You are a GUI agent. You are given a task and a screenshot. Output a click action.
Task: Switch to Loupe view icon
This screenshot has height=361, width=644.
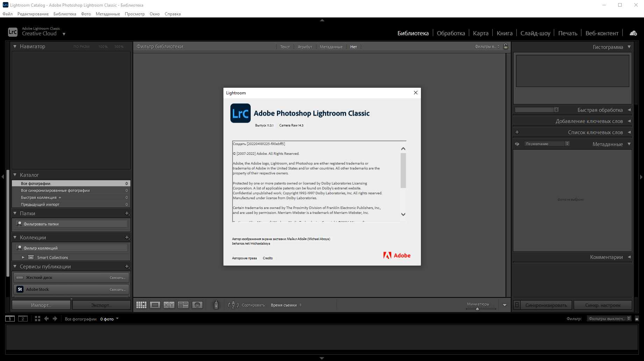point(155,305)
